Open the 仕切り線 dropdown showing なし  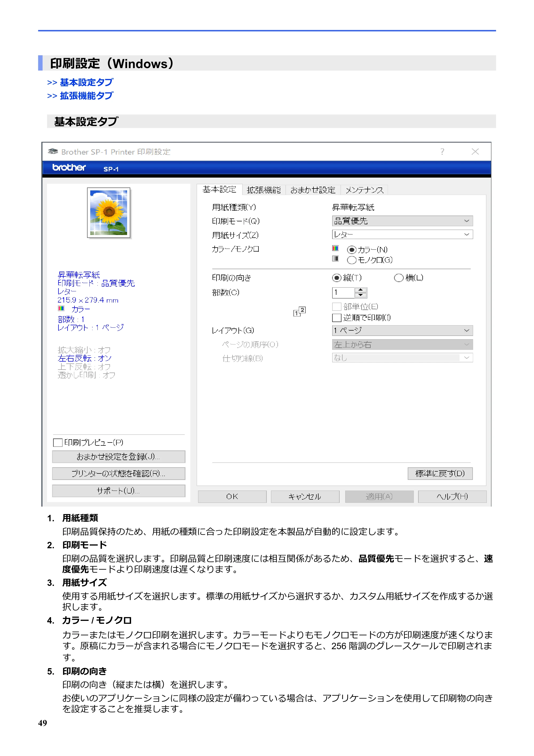coord(402,358)
